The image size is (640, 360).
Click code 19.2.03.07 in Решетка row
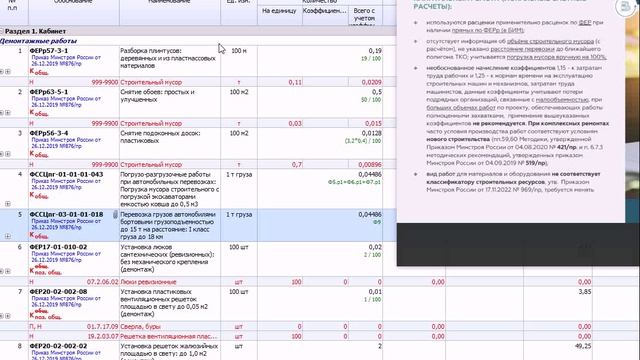pos(102,336)
